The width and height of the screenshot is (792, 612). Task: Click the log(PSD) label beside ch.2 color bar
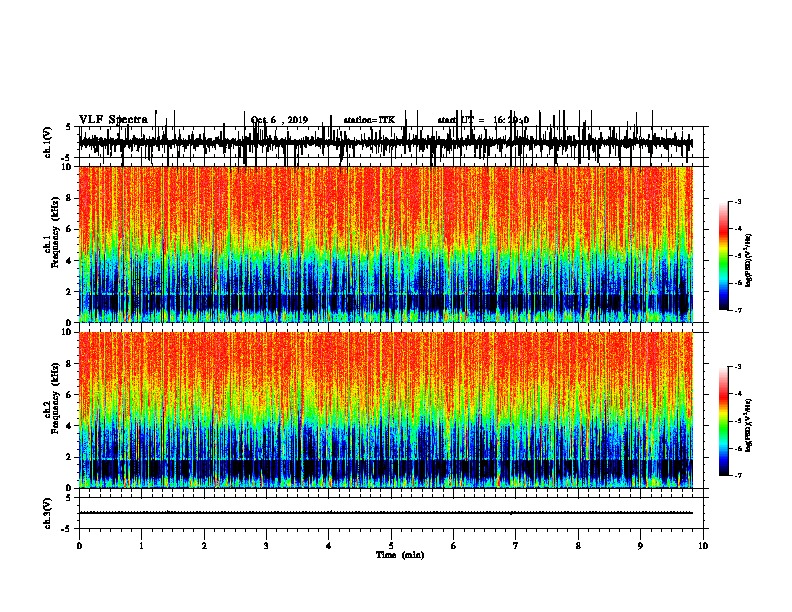point(749,426)
